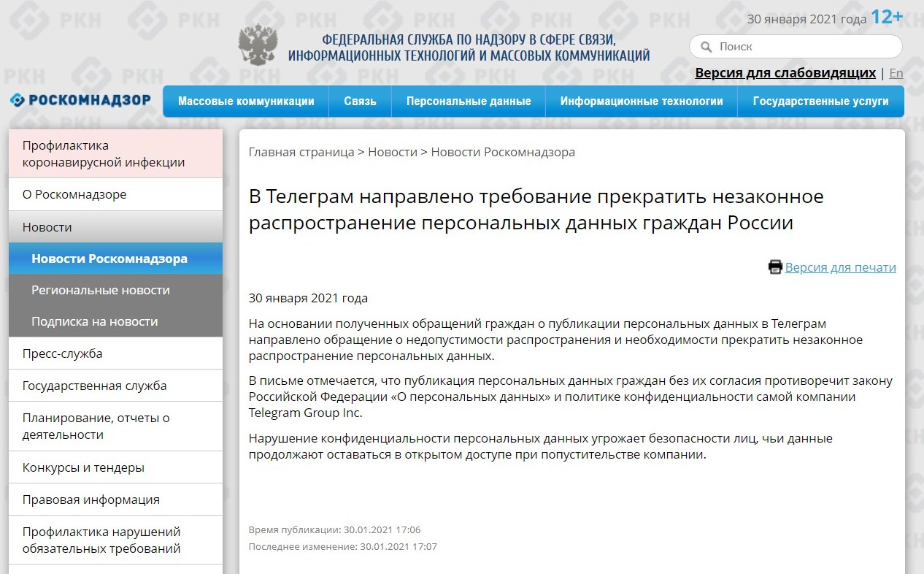Click header date 30 января 2021 года
This screenshot has width=924, height=574.
tap(806, 19)
